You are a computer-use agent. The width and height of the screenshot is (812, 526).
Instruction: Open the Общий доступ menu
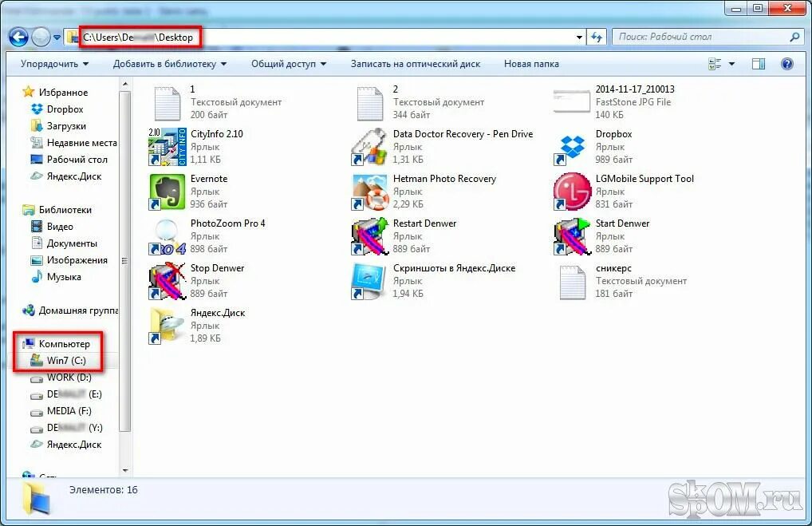(288, 64)
